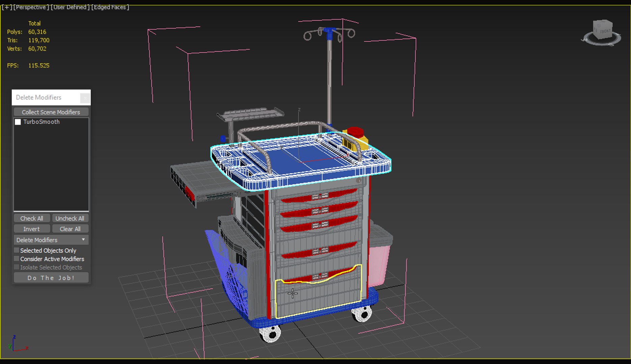Viewport: 631px width, 364px height.
Task: Click Collect Scene Modifiers button
Action: click(51, 112)
